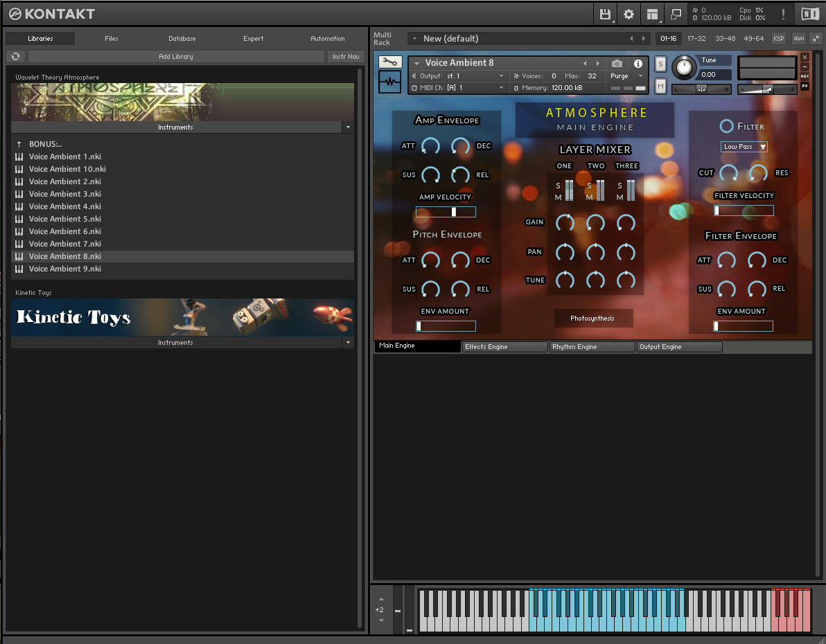Open Low Pass filter type dropdown
This screenshot has width=826, height=644.
coord(744,147)
